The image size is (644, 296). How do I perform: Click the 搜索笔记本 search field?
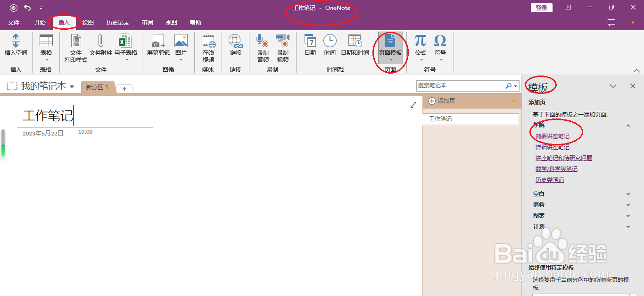[460, 86]
